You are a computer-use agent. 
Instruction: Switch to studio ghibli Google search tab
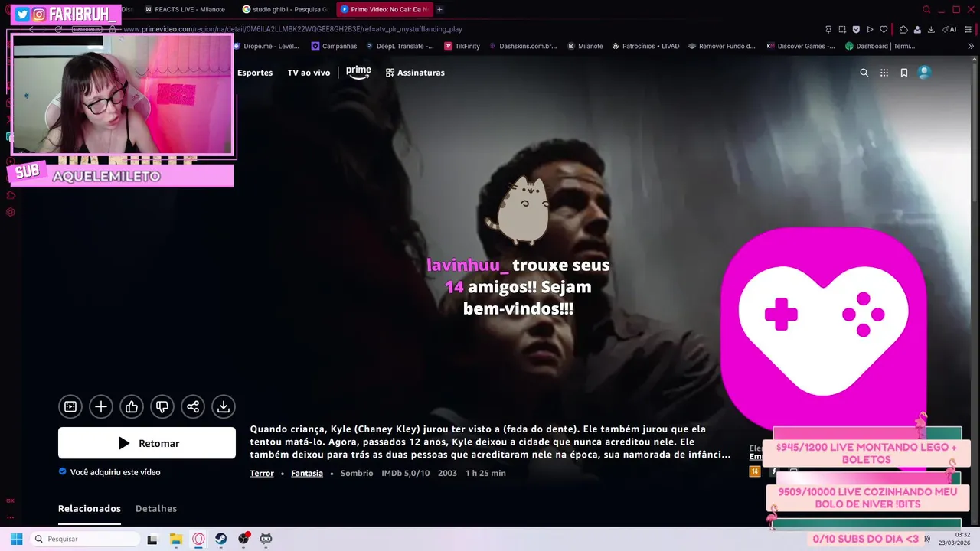(x=285, y=9)
